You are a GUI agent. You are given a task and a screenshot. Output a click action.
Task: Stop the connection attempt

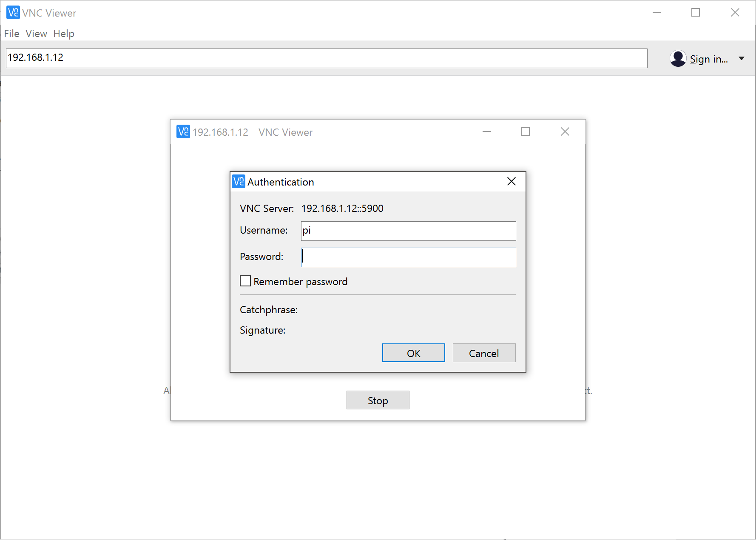[x=378, y=400]
